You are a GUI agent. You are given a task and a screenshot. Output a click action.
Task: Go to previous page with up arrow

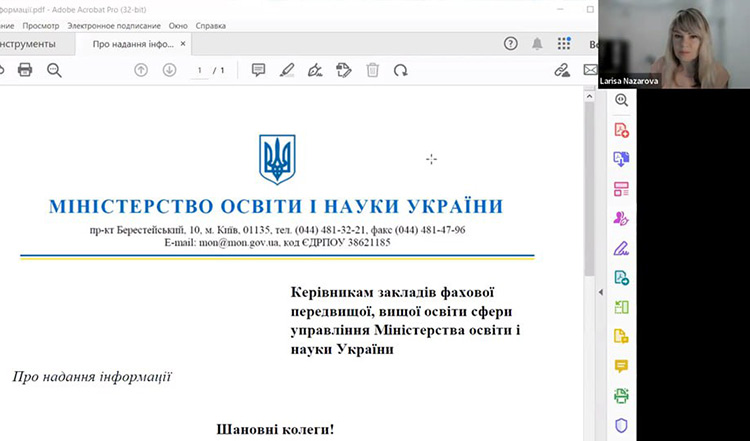141,70
